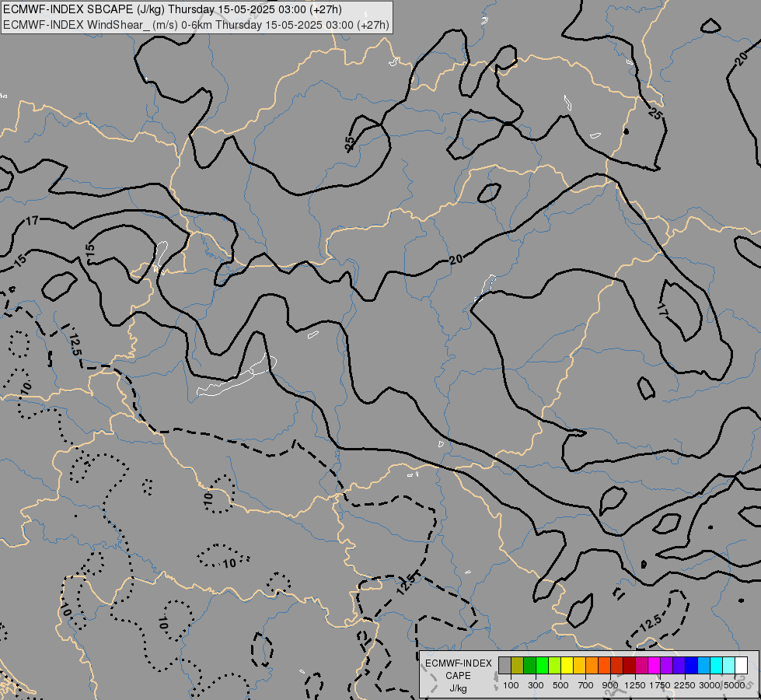Pick the olive swatch in the CAPE legend

pyautogui.click(x=518, y=666)
